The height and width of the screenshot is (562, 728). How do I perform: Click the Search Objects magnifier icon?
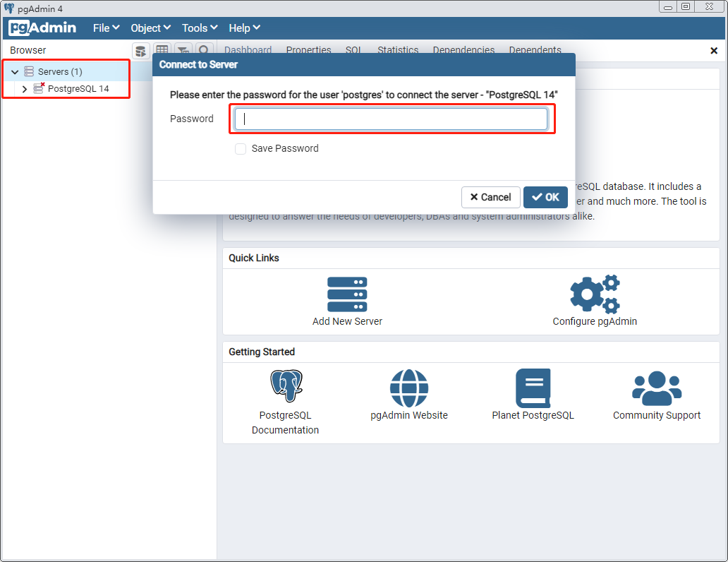pyautogui.click(x=204, y=49)
